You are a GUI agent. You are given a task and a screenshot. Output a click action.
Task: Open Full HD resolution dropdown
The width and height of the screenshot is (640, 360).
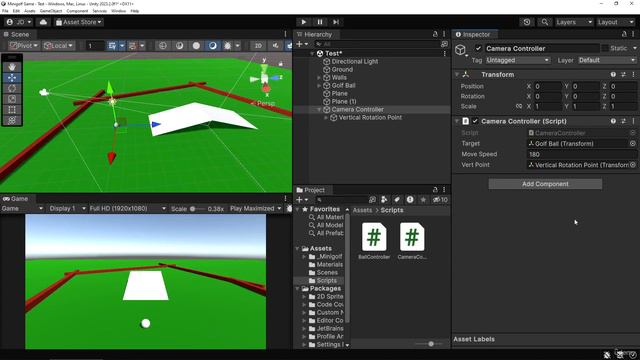(x=127, y=209)
